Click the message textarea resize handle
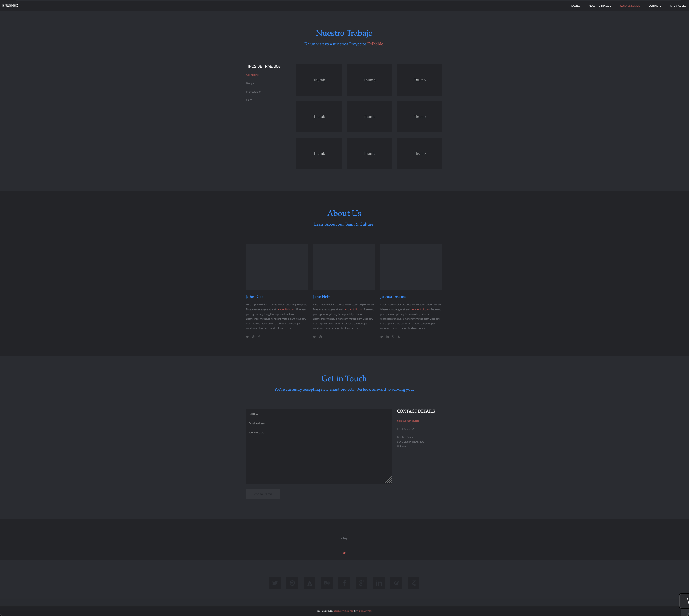This screenshot has height=616, width=689. click(389, 480)
